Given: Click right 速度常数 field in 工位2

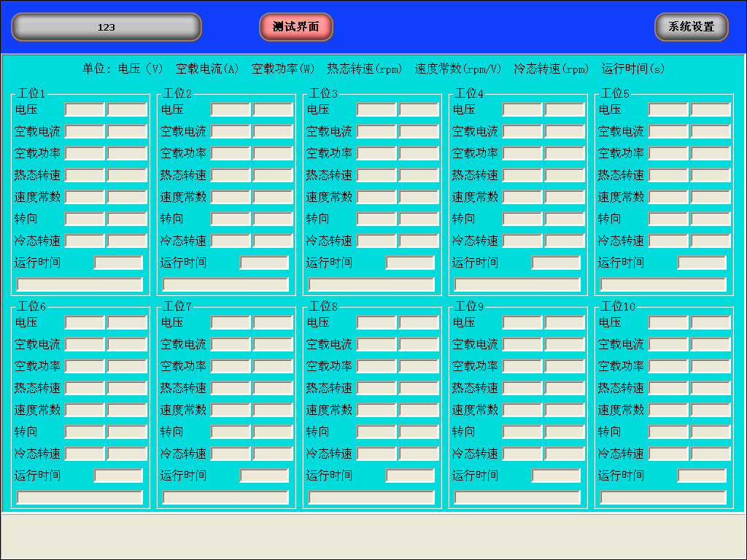Looking at the screenshot, I should click(x=273, y=197).
